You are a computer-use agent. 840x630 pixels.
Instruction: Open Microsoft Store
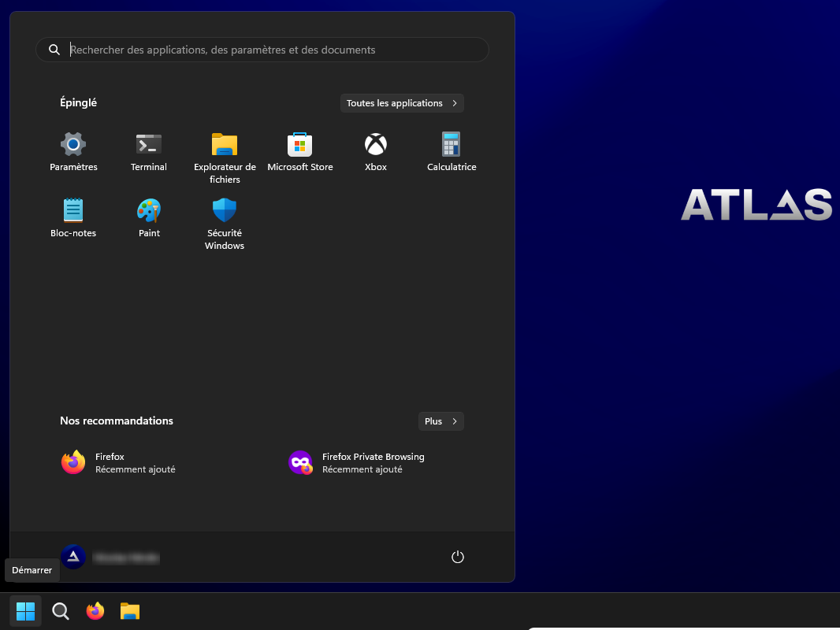pos(300,152)
